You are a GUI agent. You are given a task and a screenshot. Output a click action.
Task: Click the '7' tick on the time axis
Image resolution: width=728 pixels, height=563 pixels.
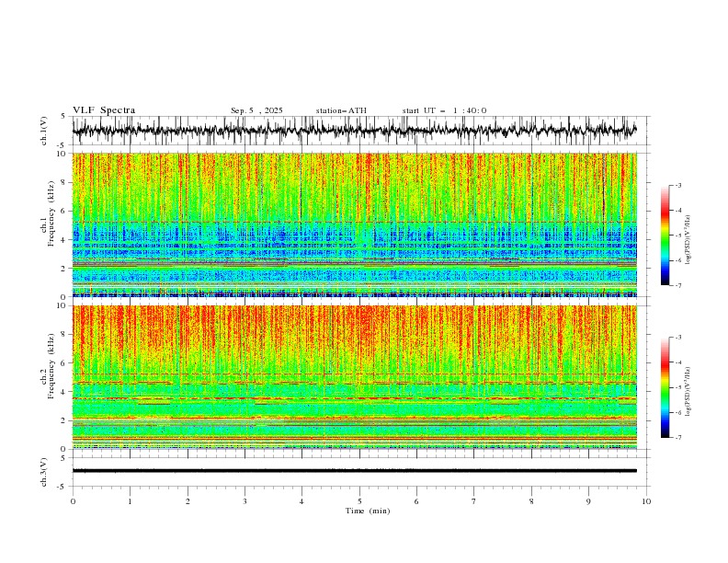click(474, 501)
